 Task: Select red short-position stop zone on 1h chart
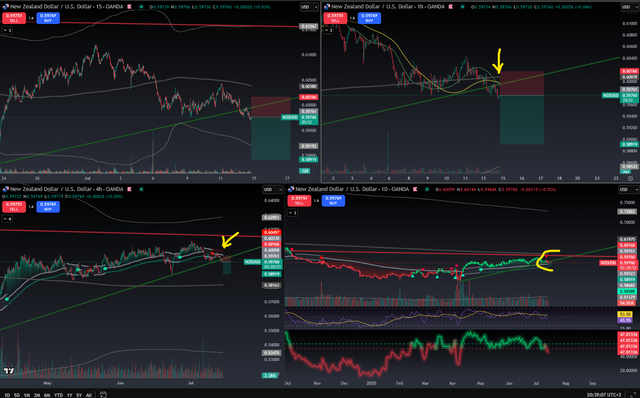click(522, 84)
